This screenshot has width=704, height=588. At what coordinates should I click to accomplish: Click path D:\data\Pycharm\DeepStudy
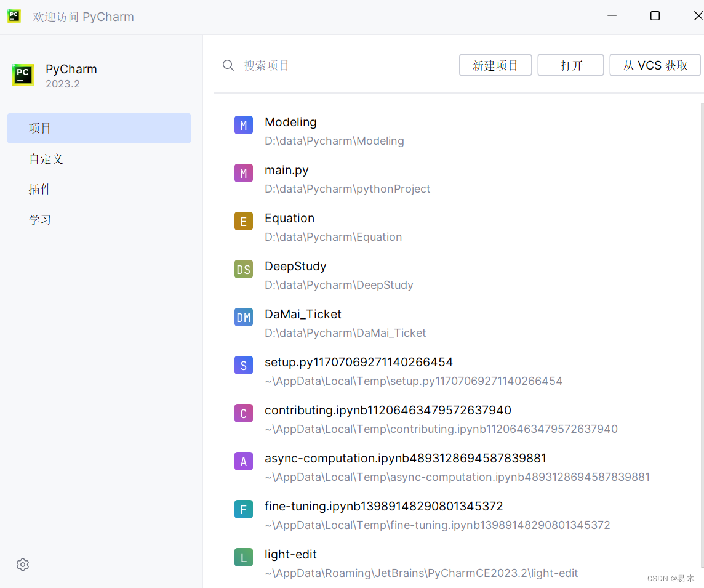[338, 285]
